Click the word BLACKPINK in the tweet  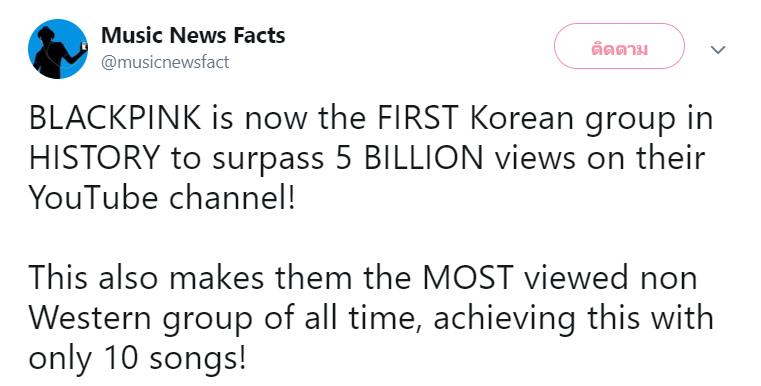pyautogui.click(x=116, y=118)
